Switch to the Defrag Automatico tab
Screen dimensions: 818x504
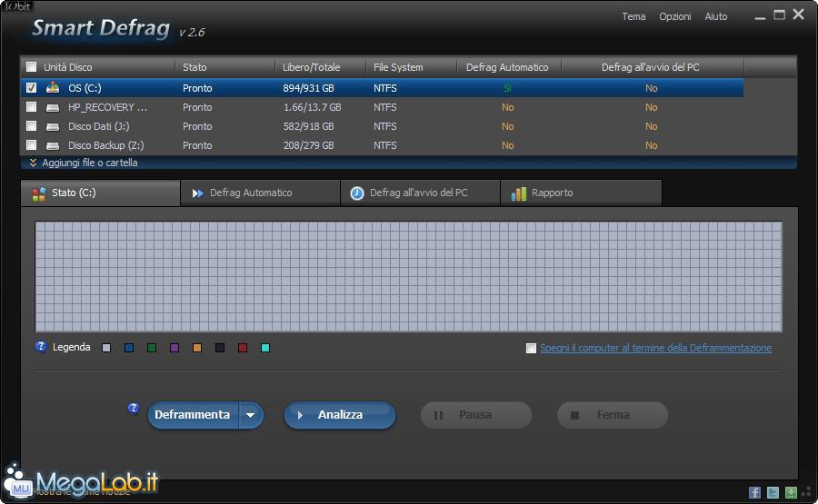pos(260,193)
